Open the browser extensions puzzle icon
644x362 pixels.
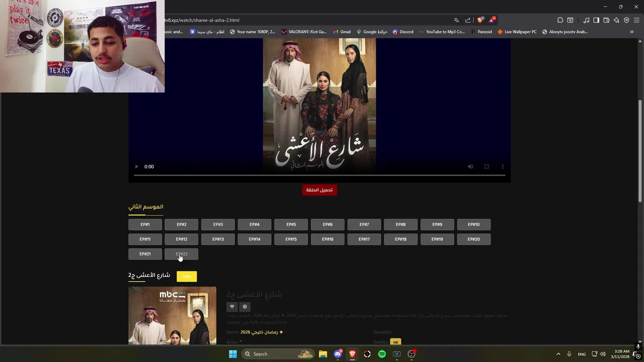tap(560, 20)
